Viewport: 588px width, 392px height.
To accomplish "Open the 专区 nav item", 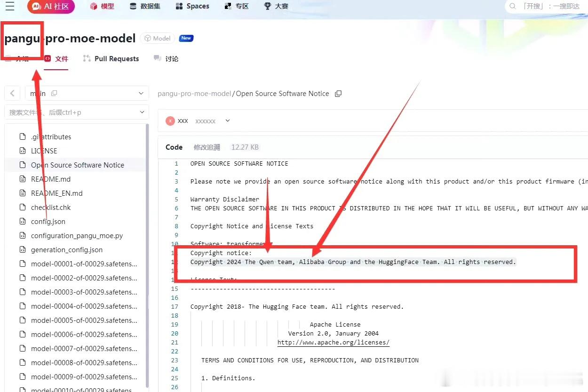I will 236,6.
